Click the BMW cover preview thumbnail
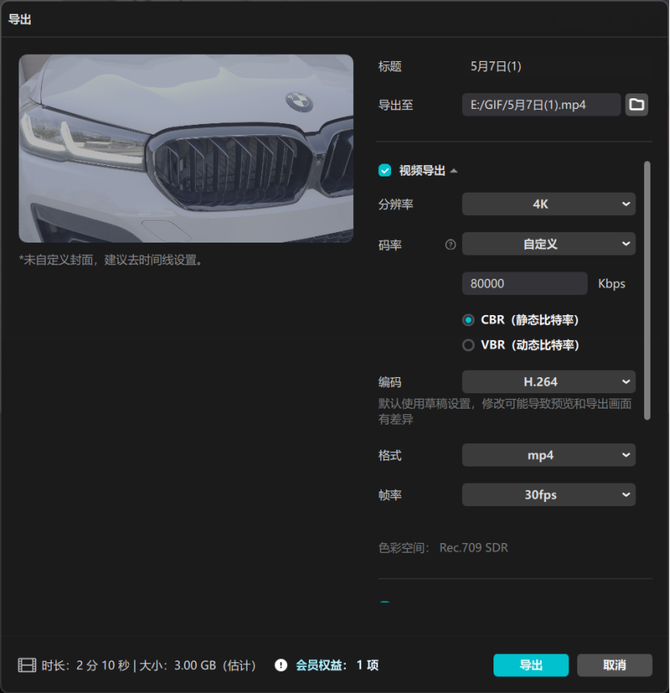This screenshot has width=670, height=693. [x=186, y=148]
